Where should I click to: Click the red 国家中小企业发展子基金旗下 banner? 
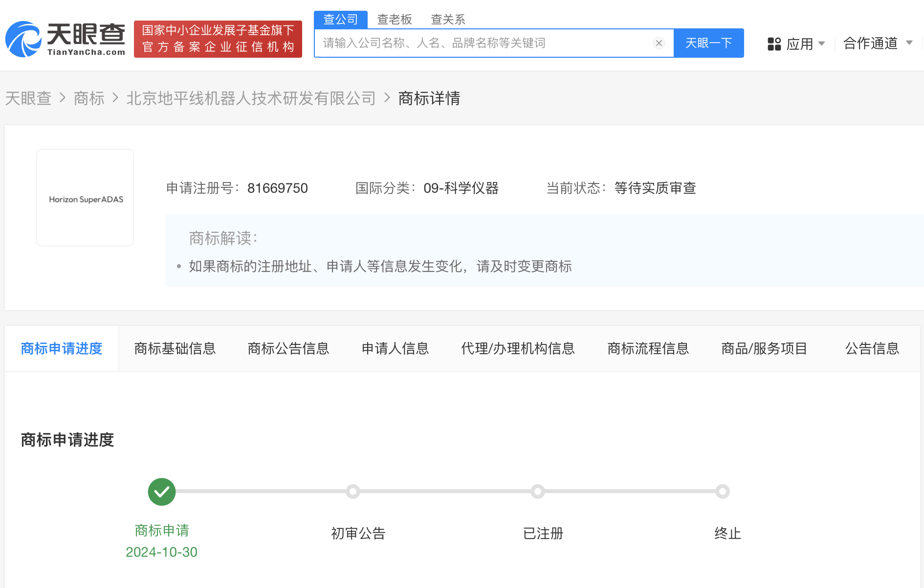(218, 39)
